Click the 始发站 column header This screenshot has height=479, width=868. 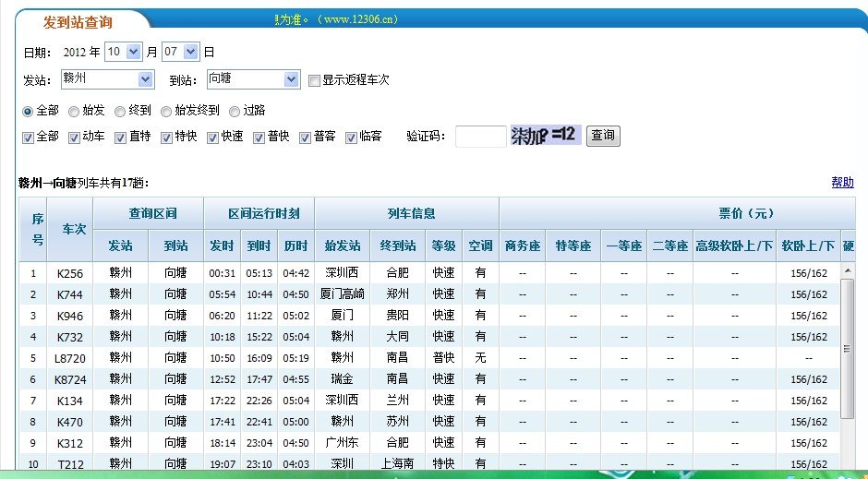pyautogui.click(x=342, y=245)
